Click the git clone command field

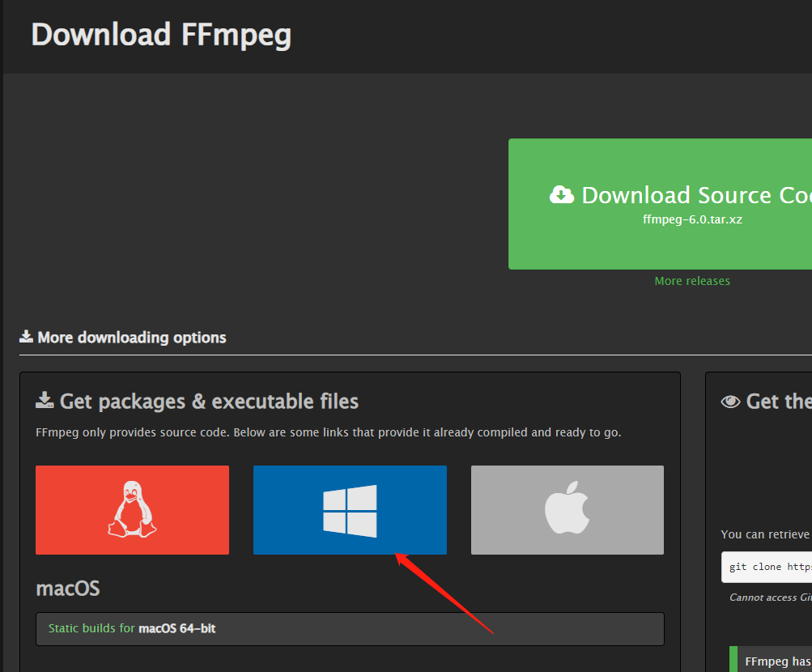(767, 567)
